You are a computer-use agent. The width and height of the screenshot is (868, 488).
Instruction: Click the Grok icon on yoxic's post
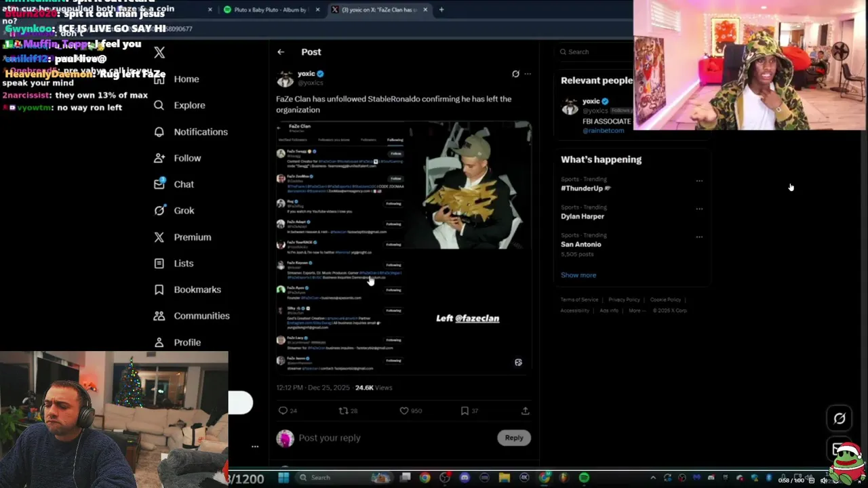coord(515,74)
